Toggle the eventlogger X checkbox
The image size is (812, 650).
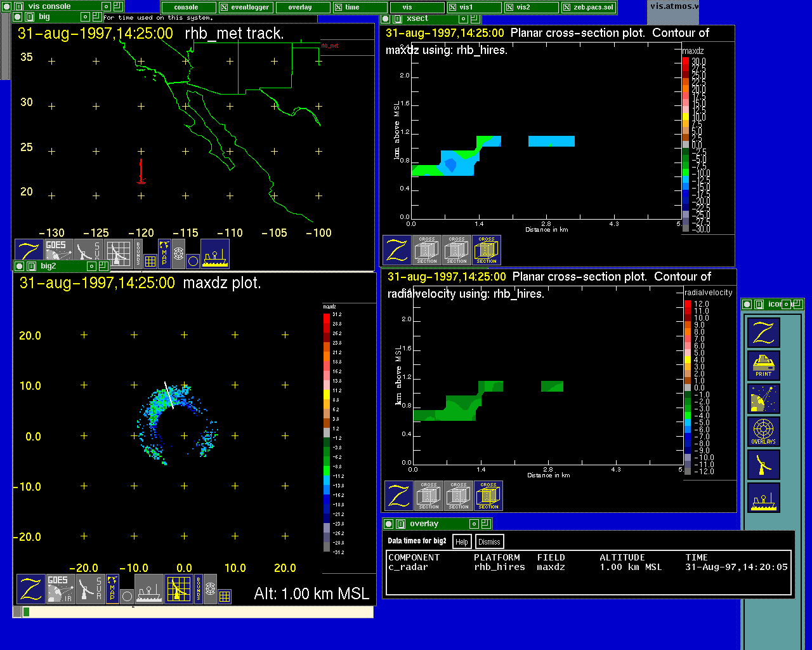tap(224, 8)
